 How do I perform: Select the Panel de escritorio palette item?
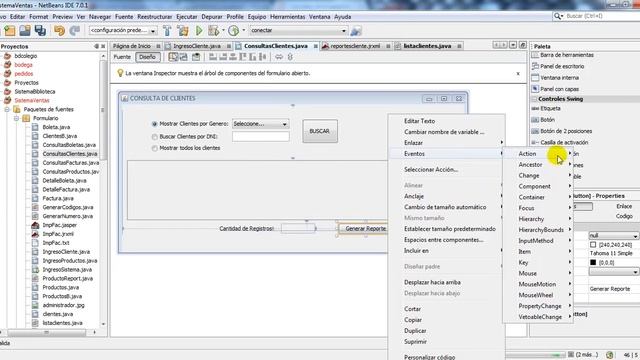562,66
